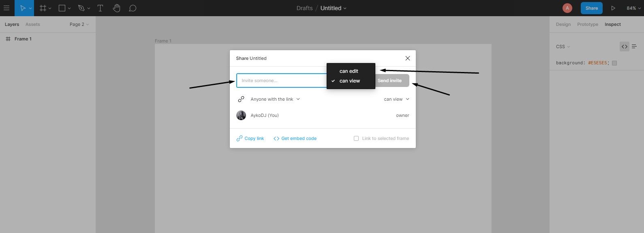Expand Pen tool options chevron
This screenshot has width=644, height=233.
click(x=89, y=8)
